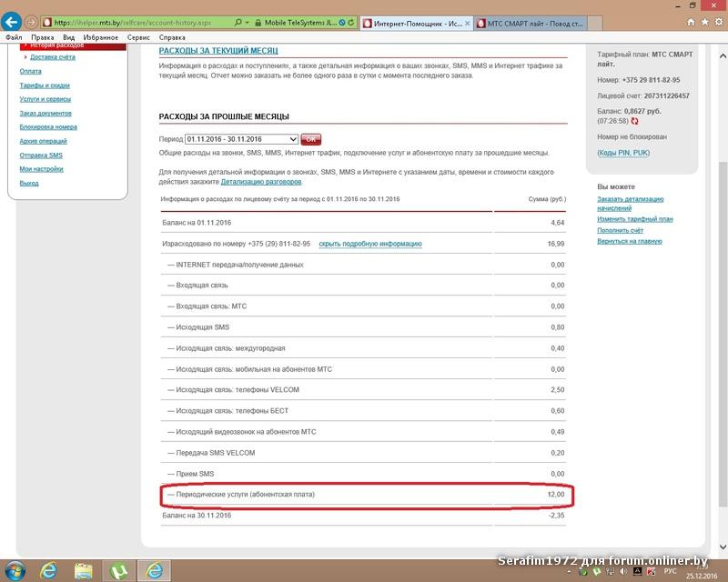This screenshot has width=728, height=582.
Task: Refresh the balance with red arrows icon
Action: tap(635, 120)
